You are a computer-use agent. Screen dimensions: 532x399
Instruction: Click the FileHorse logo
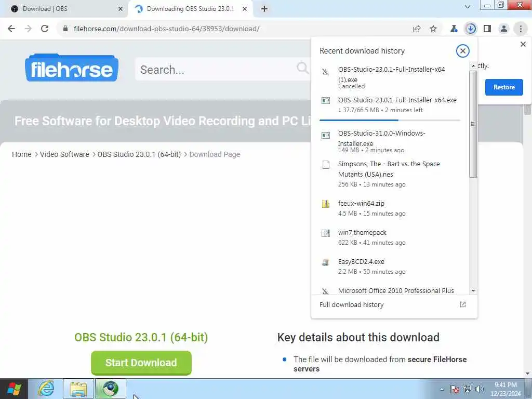tap(72, 68)
